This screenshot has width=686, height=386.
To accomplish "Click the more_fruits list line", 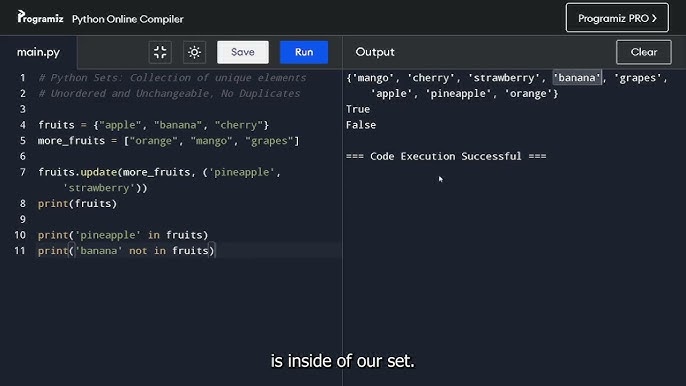I will point(168,140).
